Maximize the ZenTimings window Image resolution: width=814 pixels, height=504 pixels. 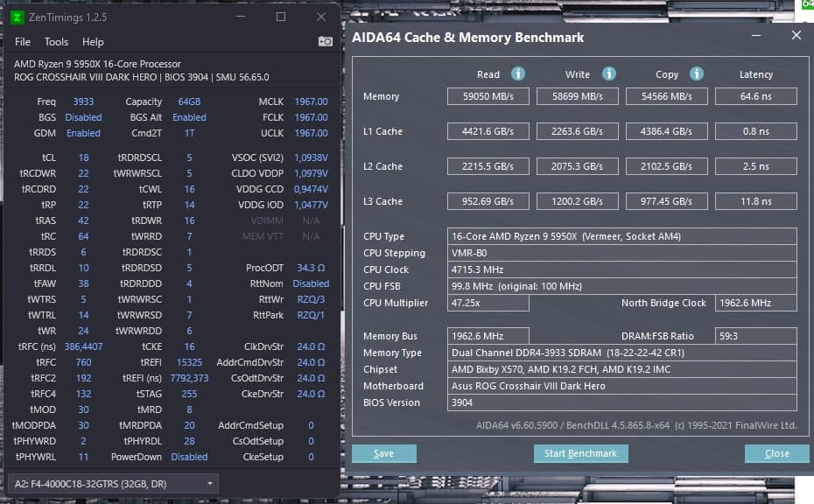281,17
